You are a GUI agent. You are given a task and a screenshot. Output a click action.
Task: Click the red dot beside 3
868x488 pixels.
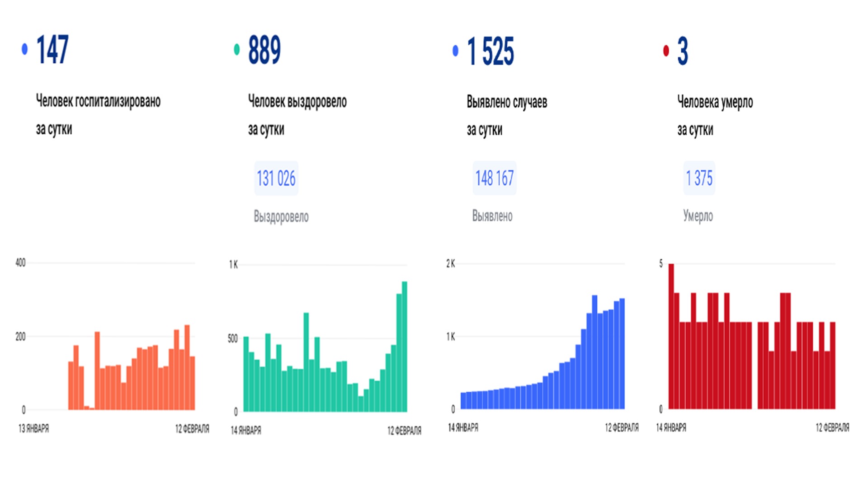[666, 51]
